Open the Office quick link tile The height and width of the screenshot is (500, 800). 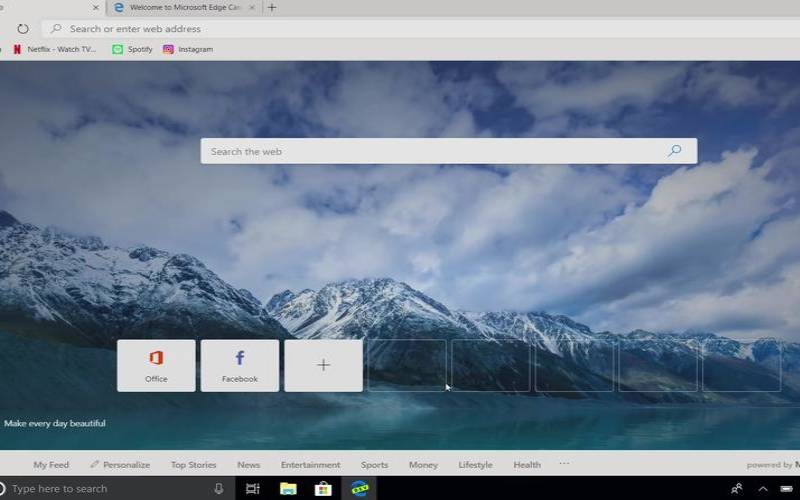[x=156, y=365]
